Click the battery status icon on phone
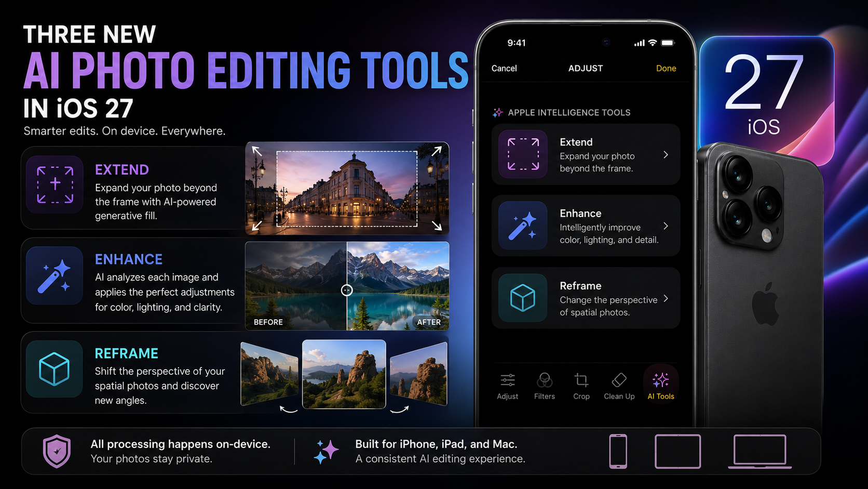The height and width of the screenshot is (489, 868). (x=668, y=43)
